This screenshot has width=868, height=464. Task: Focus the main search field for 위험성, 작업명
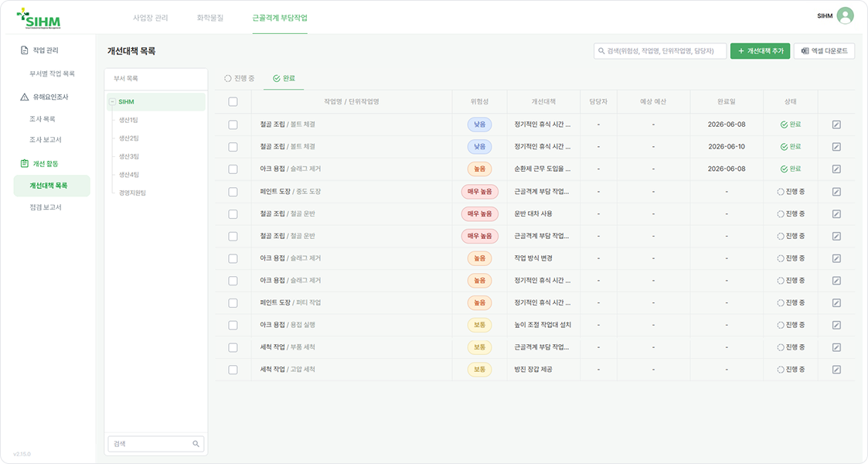660,51
